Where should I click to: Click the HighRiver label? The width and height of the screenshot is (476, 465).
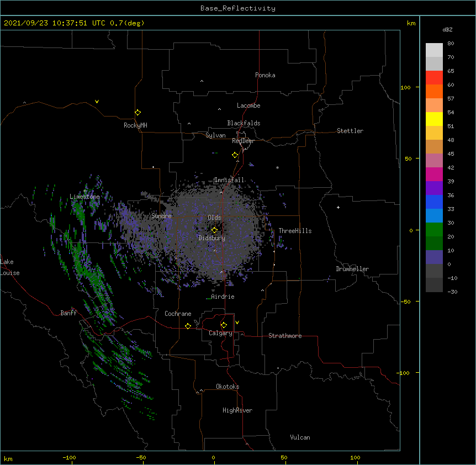pyautogui.click(x=237, y=410)
